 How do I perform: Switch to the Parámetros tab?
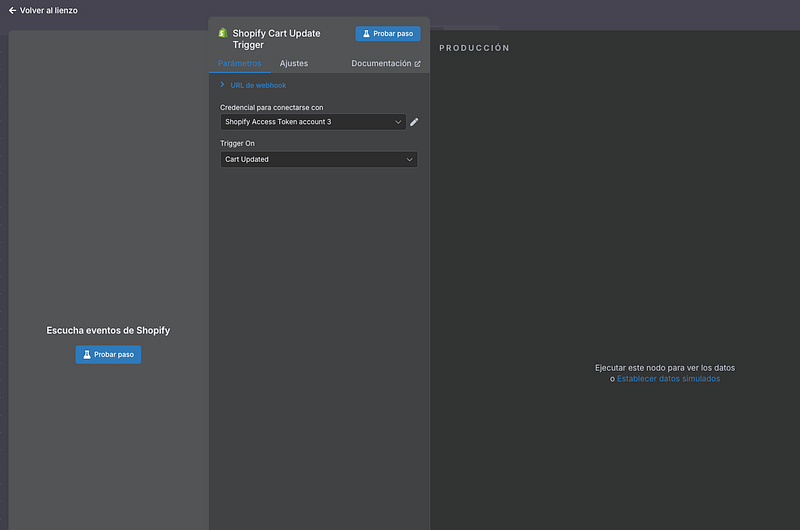(x=239, y=63)
